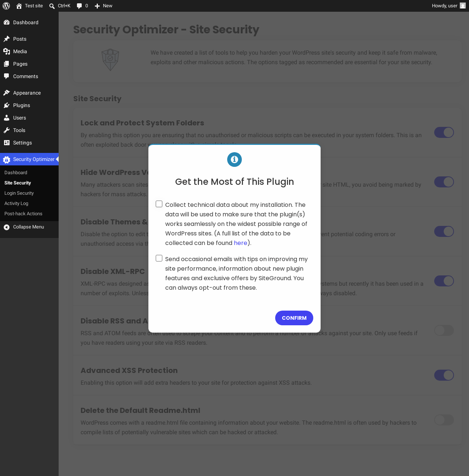Viewport: 469px width, 476px height.
Task: Open the Plugins menu
Action: pyautogui.click(x=29, y=105)
